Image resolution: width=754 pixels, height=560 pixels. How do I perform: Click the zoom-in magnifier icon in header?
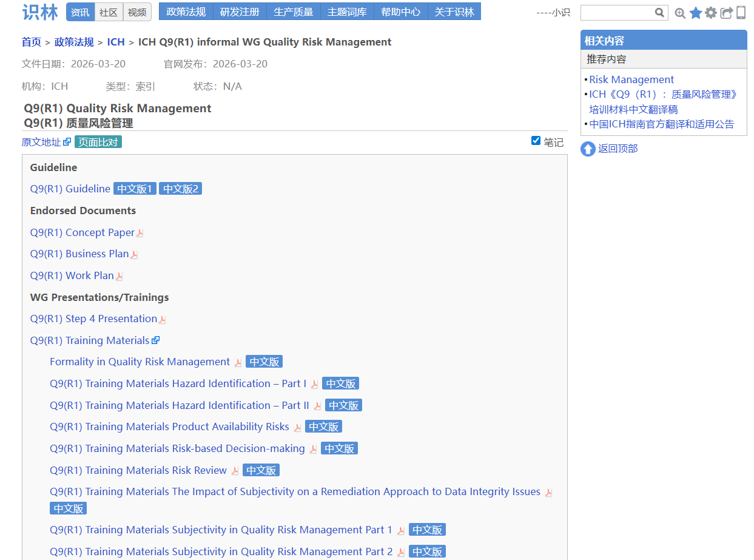tap(680, 13)
